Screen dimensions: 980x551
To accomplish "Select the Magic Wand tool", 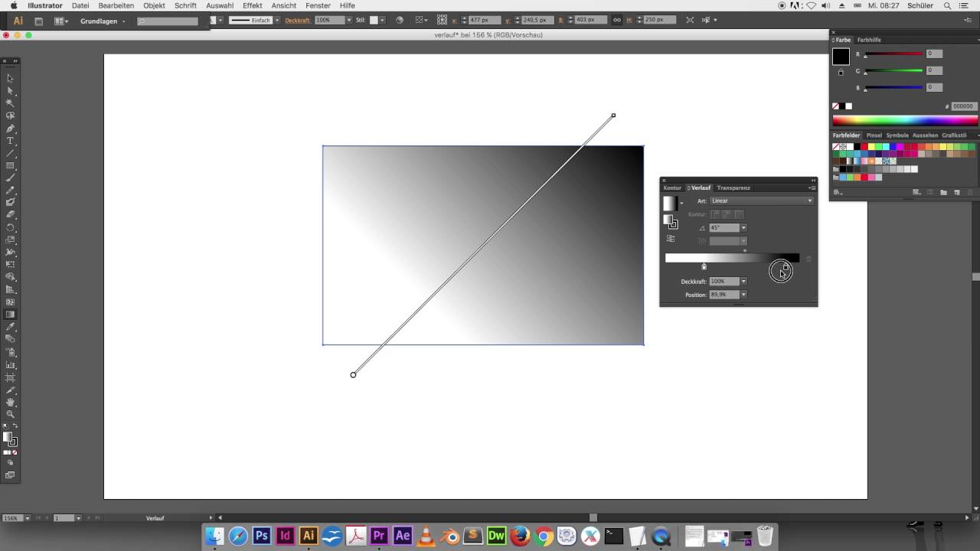I will click(x=10, y=103).
